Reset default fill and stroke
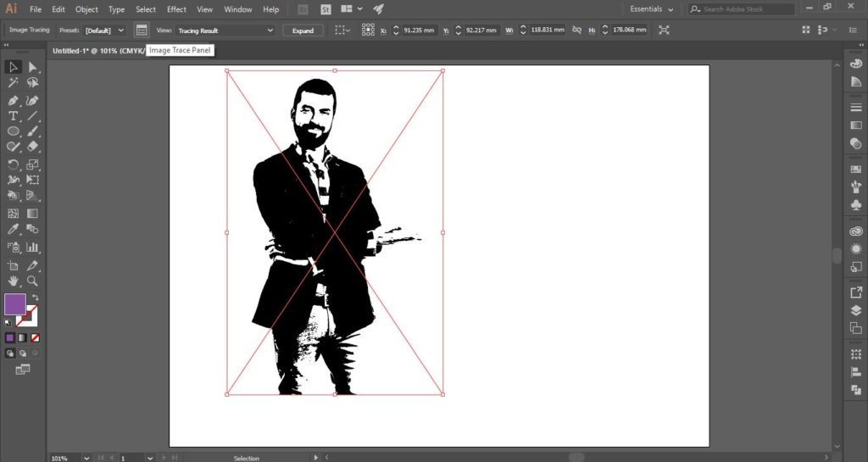 coord(8,323)
